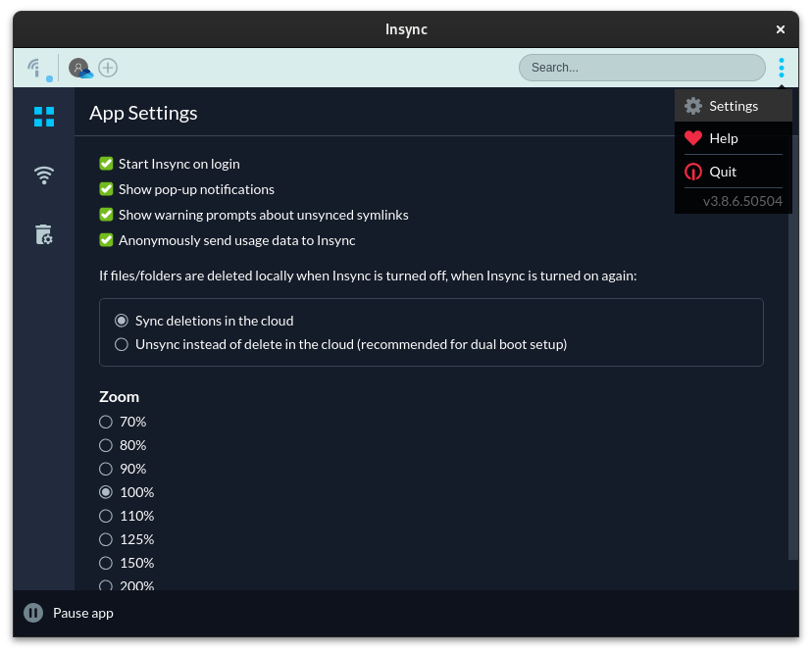
Task: Click the add account plus icon
Action: click(108, 67)
